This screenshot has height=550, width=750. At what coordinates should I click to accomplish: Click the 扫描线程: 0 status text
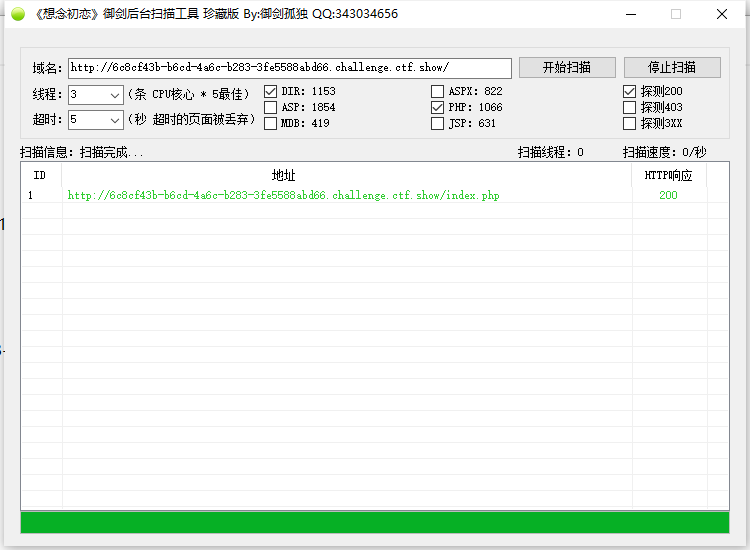coord(551,153)
